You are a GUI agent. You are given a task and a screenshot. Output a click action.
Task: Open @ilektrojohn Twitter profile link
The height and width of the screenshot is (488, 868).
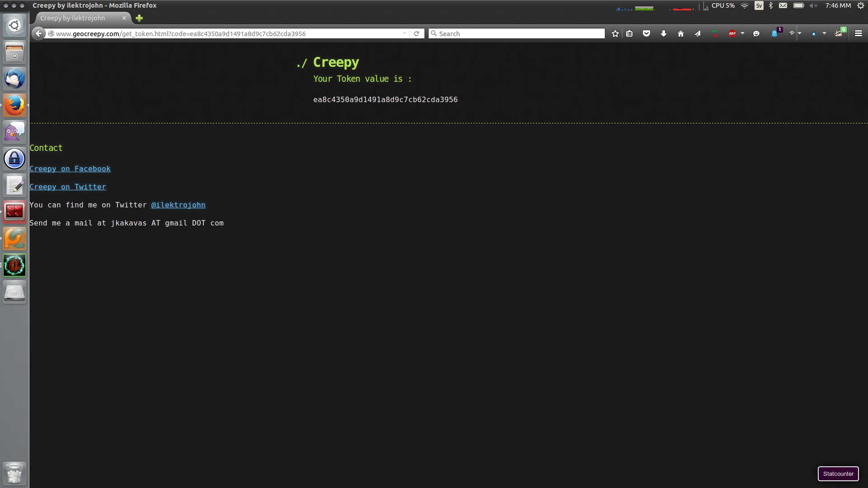point(178,205)
